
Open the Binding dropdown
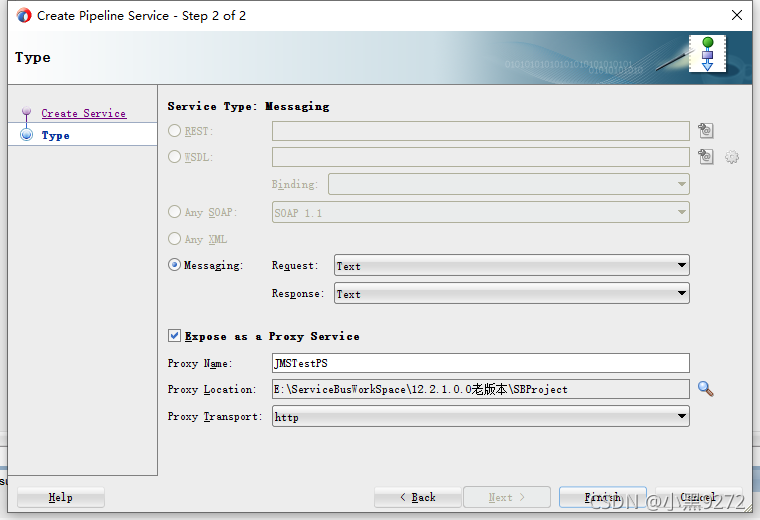click(x=508, y=184)
